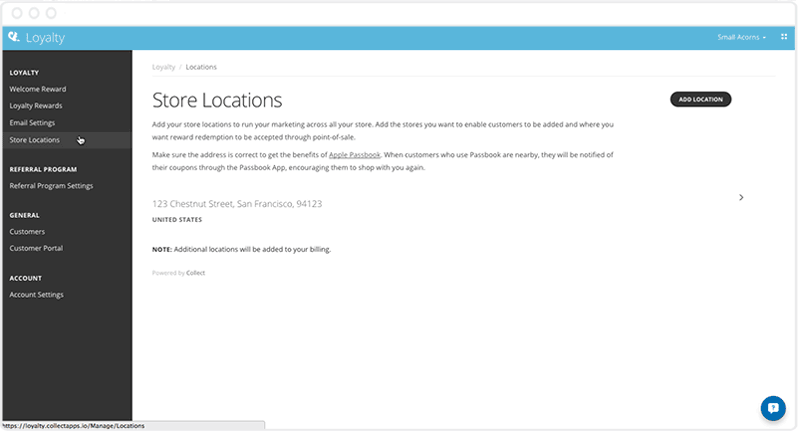Select the 123 Chestnut Street address text
This screenshot has height=433, width=800.
click(237, 203)
